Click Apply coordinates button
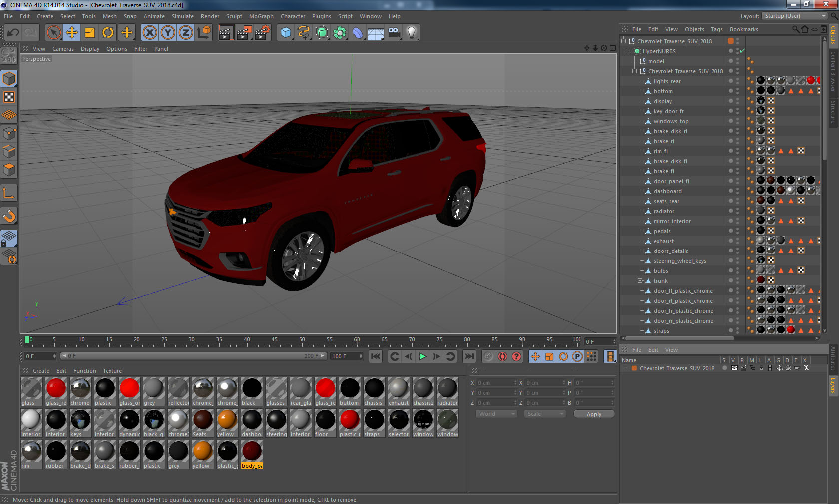The width and height of the screenshot is (839, 504). (594, 414)
